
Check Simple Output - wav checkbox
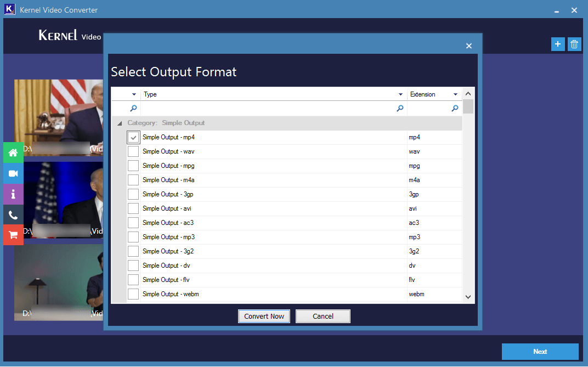tap(133, 151)
